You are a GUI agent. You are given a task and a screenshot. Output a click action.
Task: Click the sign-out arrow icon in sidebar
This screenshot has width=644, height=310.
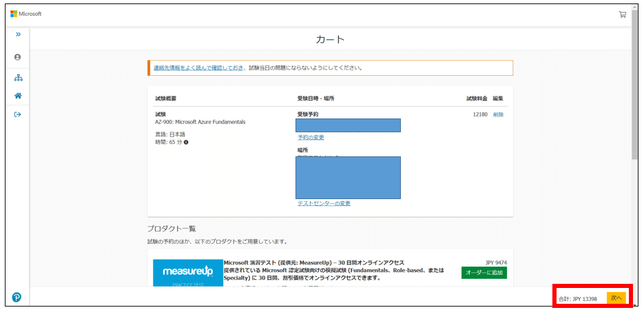(17, 114)
